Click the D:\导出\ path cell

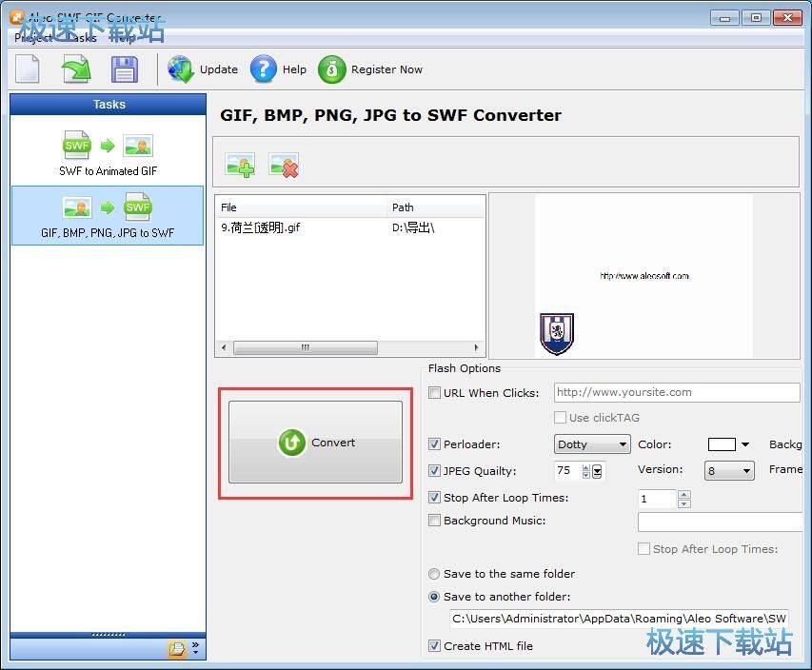(x=413, y=227)
